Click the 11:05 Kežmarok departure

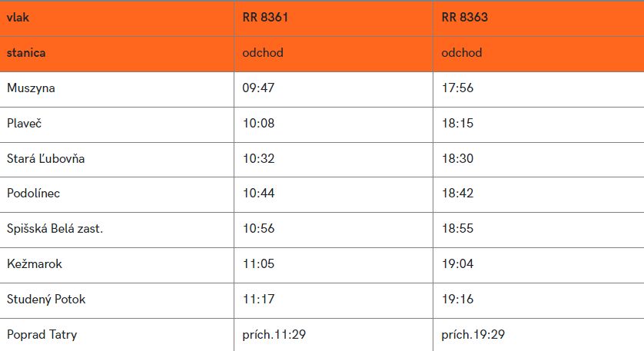tap(258, 263)
